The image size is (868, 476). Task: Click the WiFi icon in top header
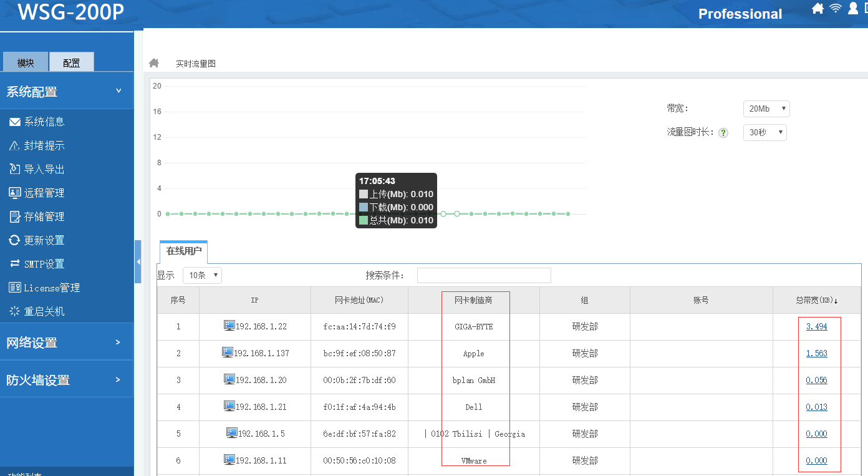point(836,8)
